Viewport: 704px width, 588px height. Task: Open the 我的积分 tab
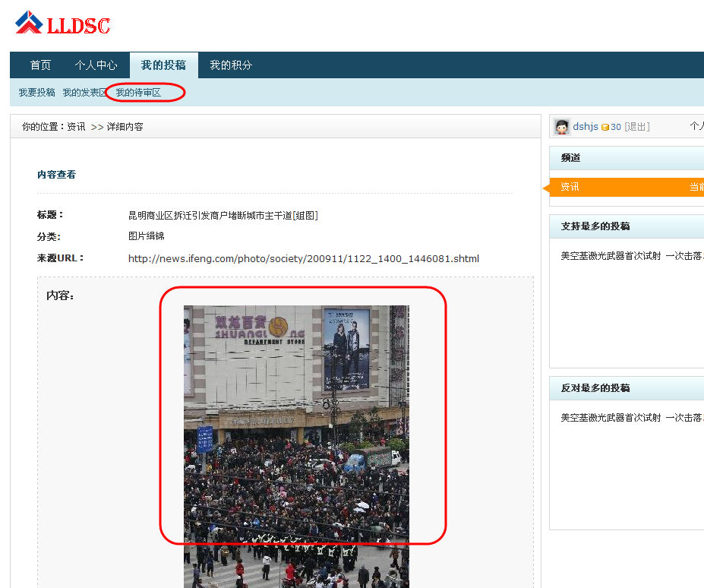pyautogui.click(x=230, y=65)
